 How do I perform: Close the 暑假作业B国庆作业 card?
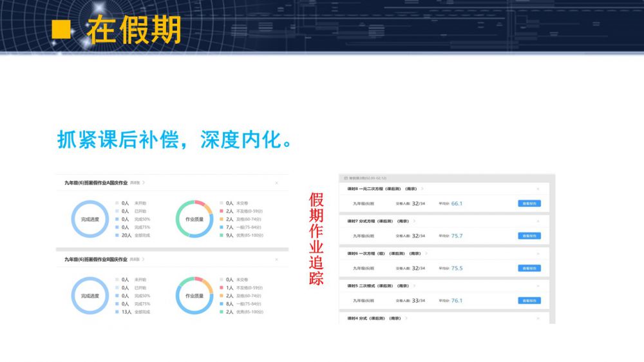point(277,260)
